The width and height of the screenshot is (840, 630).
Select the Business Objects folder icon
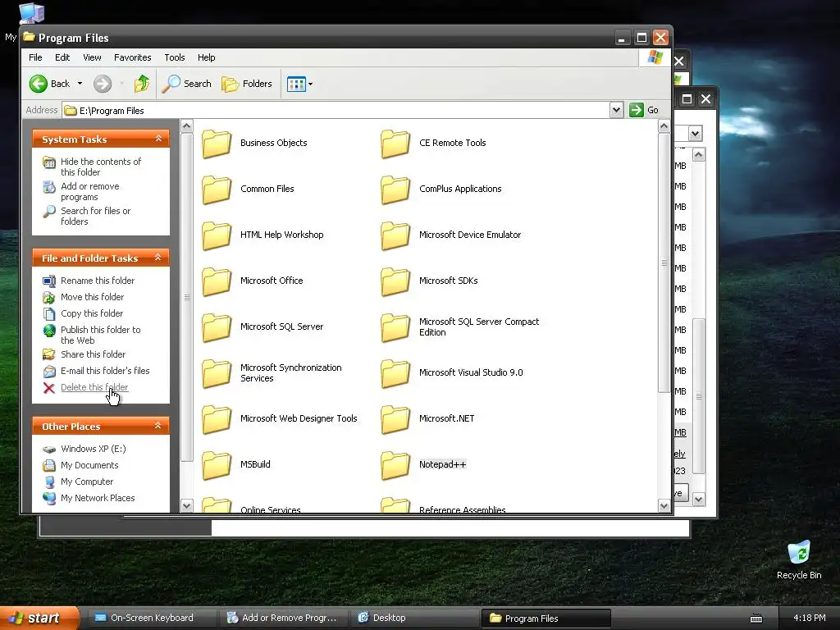(217, 143)
